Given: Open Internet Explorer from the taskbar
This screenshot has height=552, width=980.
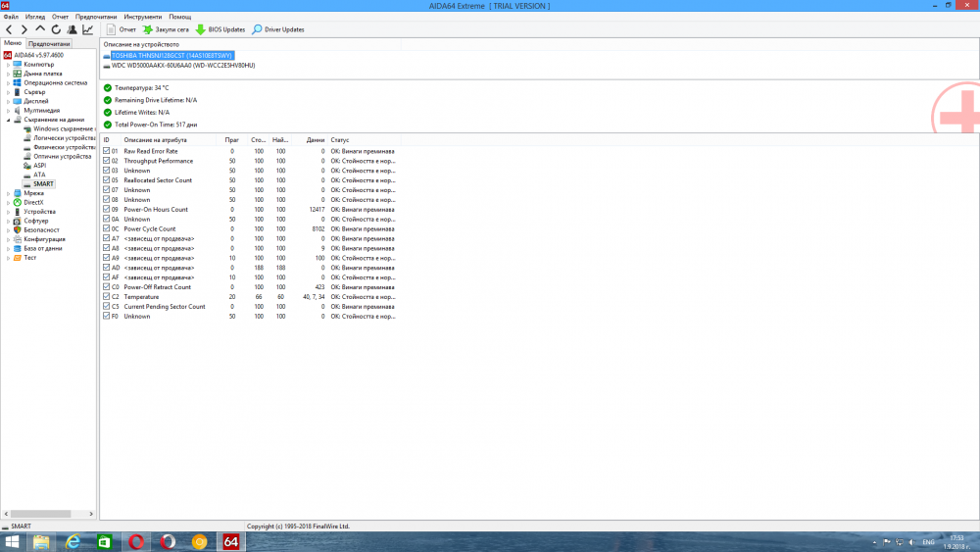Looking at the screenshot, I should coord(73,541).
